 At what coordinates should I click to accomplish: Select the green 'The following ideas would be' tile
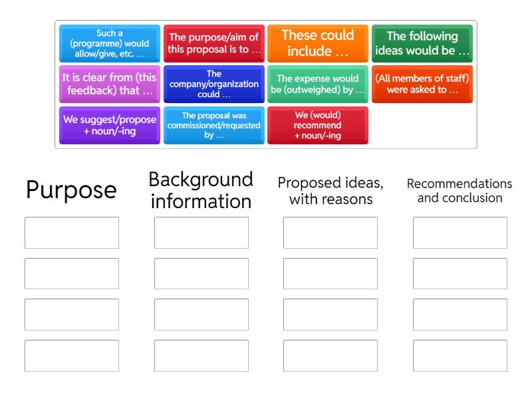pyautogui.click(x=422, y=44)
